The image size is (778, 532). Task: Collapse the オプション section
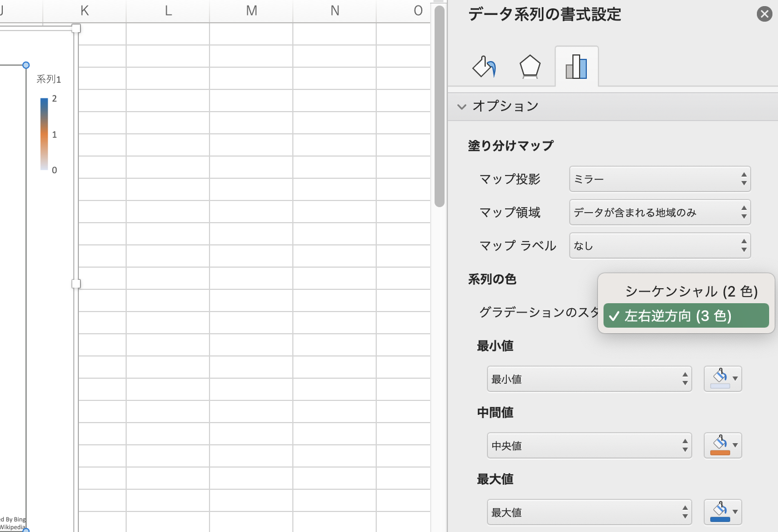coord(462,107)
